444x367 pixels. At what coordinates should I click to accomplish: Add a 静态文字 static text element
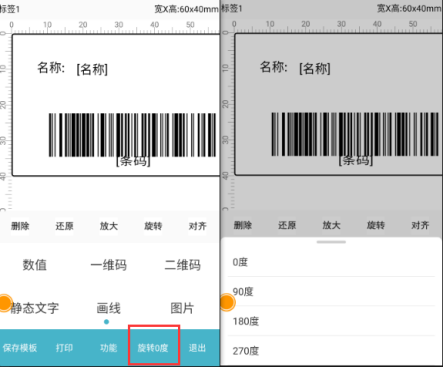(35, 308)
